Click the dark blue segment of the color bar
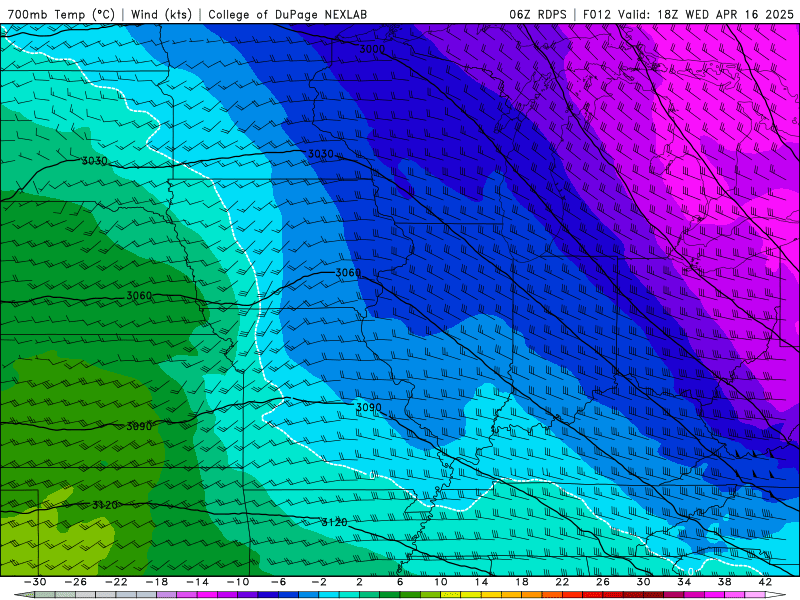The width and height of the screenshot is (800, 600). point(268,595)
